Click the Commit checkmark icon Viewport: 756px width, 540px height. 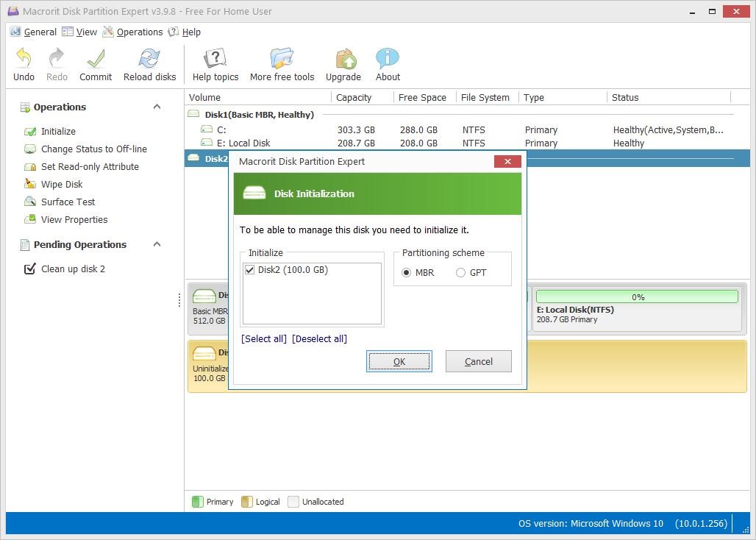point(96,58)
